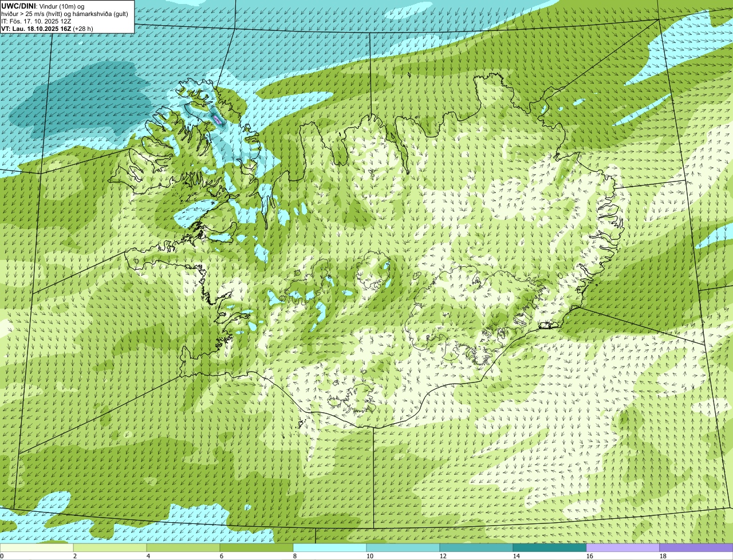Click the legend scale label "2"
Screen dimensions: 733x560
pos(75,556)
